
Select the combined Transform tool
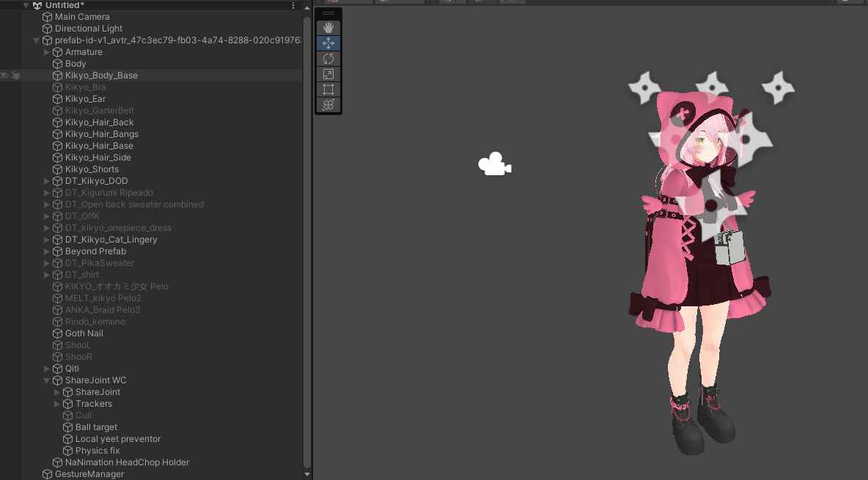tap(328, 105)
